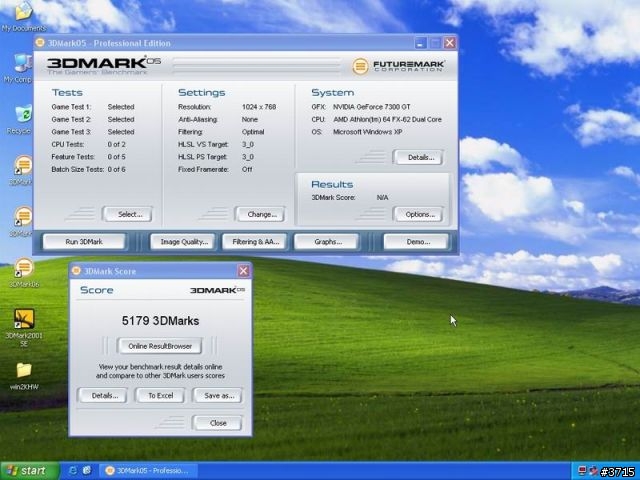Screen dimensions: 640x480
Task: Click the NVIDIA GeForce 7300 GT text
Action: click(x=371, y=107)
